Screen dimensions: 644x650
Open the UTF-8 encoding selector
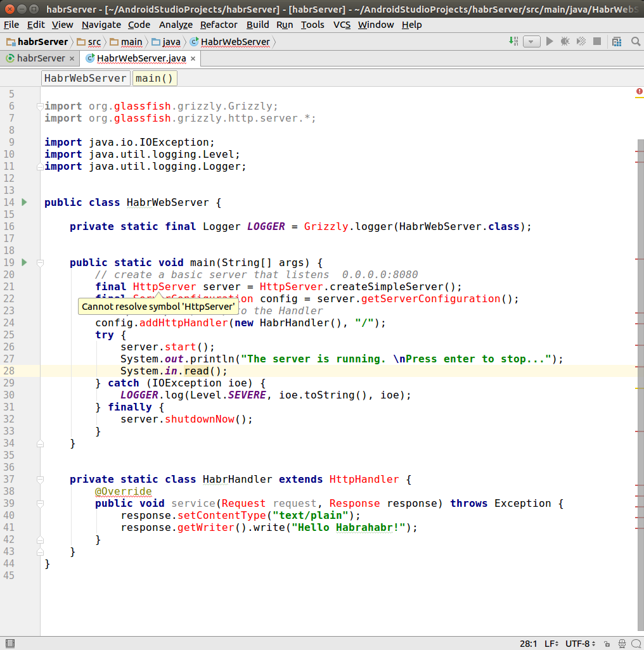(580, 644)
